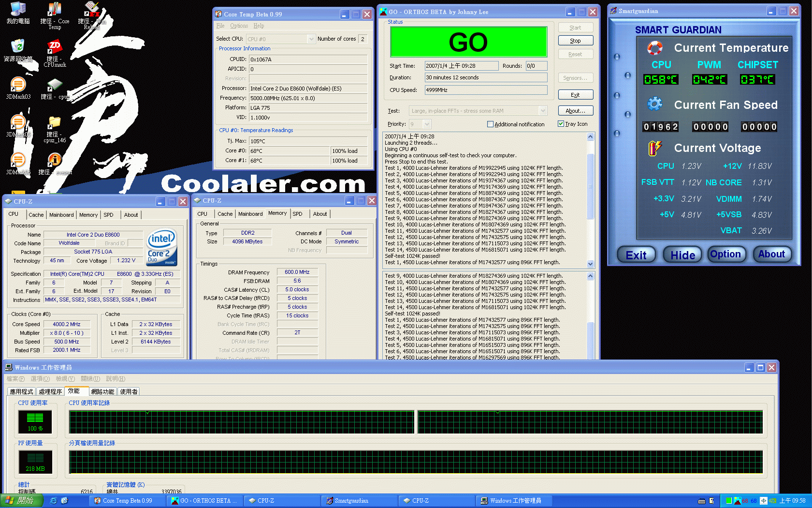The height and width of the screenshot is (508, 812).
Task: Open the 檔案 menu in Task Manager
Action: tap(15, 379)
